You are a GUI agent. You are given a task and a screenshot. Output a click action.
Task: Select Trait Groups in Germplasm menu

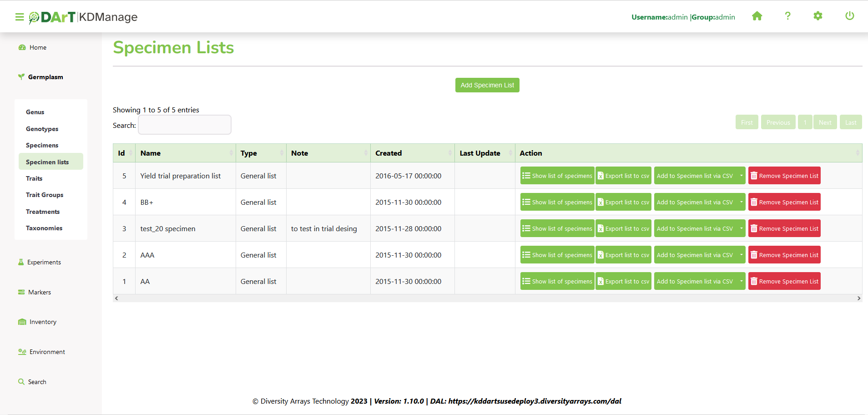45,195
